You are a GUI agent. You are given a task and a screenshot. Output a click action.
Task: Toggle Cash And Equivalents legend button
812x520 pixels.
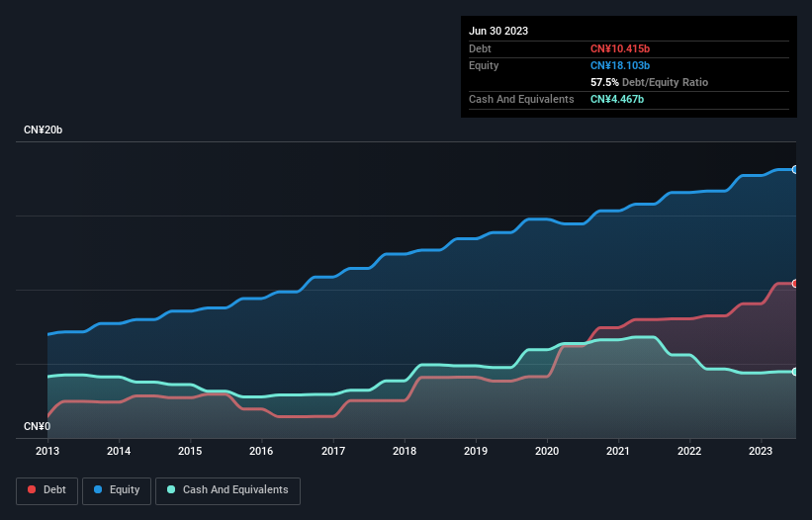coord(227,490)
